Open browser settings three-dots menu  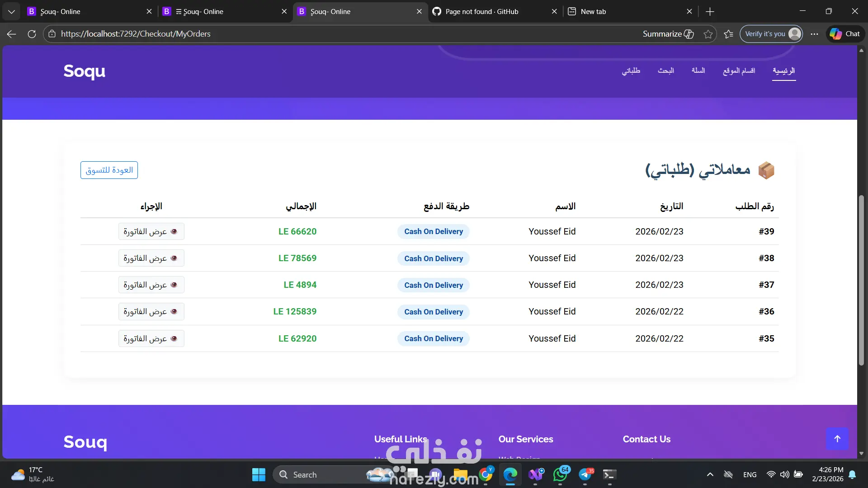[814, 34]
